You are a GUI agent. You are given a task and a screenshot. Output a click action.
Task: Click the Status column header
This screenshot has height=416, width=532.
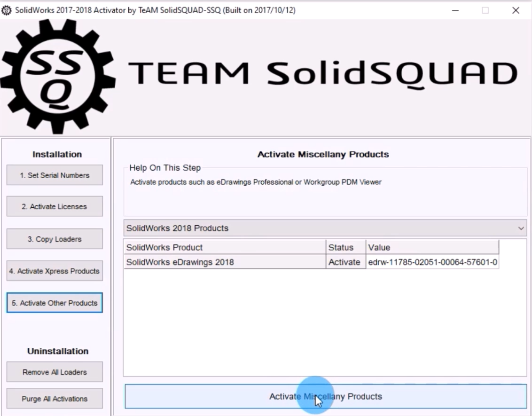(345, 247)
